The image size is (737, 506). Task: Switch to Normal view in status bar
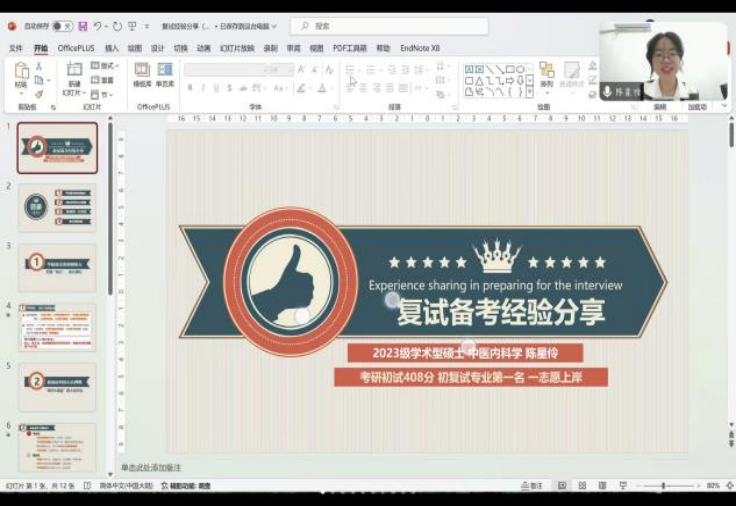561,485
